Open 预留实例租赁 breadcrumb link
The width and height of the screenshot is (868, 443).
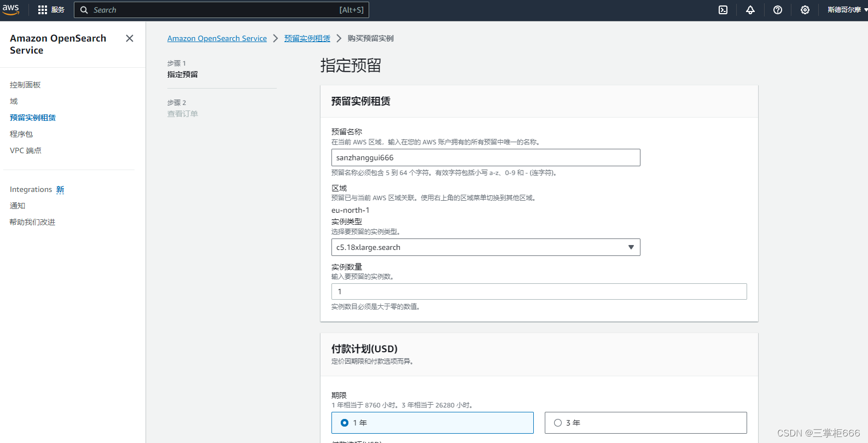click(x=307, y=38)
